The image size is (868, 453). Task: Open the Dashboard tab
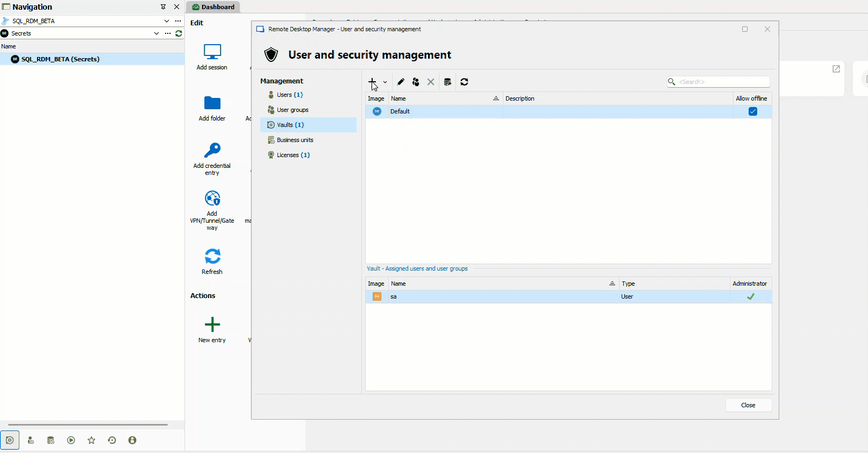click(x=214, y=7)
